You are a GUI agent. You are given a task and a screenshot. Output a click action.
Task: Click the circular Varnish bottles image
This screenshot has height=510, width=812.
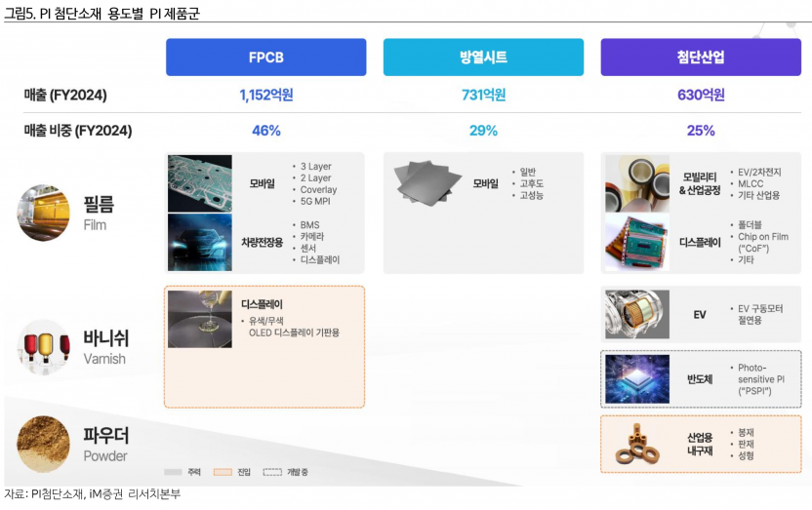pos(44,346)
